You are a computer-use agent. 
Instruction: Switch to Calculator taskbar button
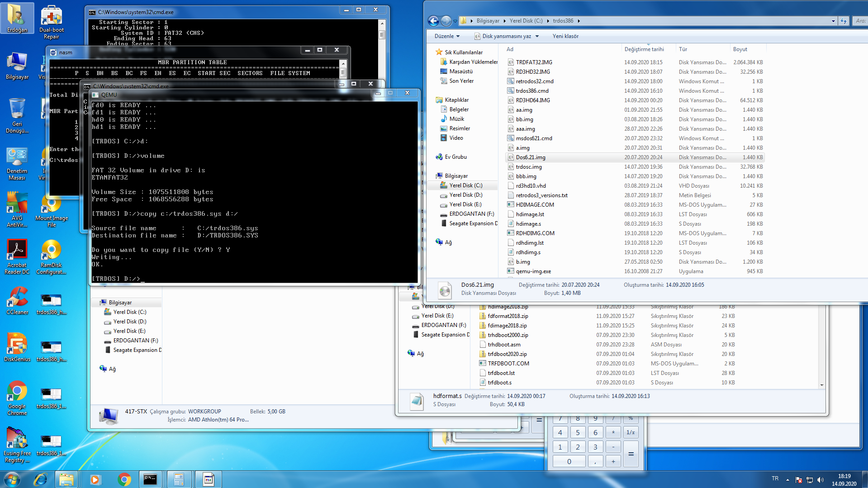[x=179, y=479]
